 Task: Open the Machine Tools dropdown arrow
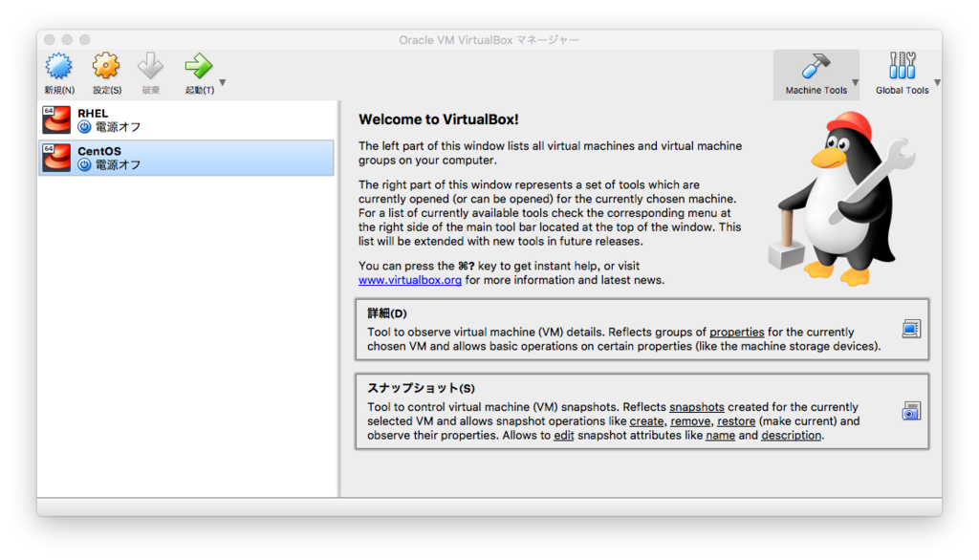click(x=856, y=82)
